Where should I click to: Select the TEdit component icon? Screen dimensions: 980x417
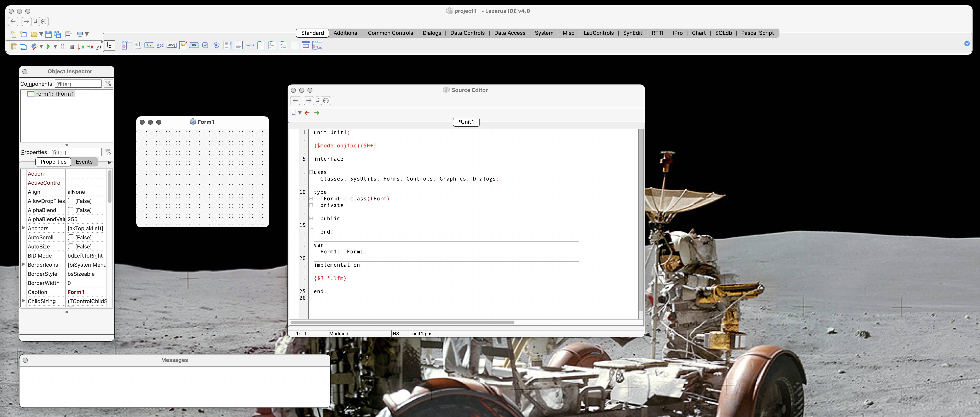point(171,45)
